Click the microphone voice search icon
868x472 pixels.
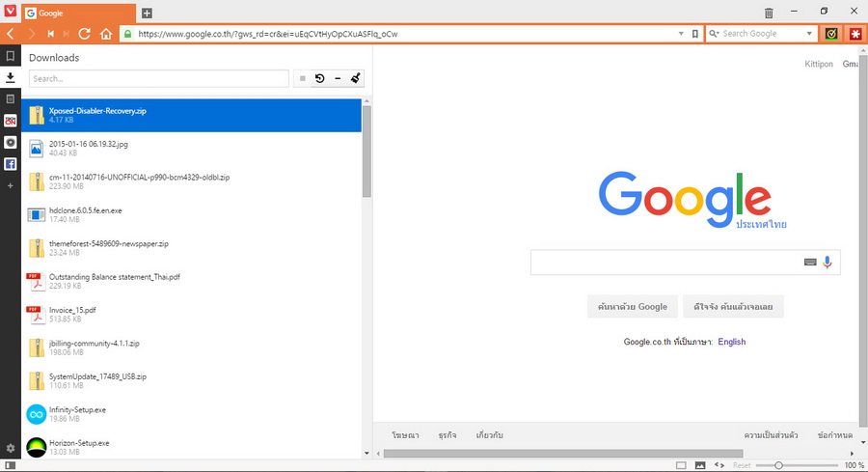[827, 262]
